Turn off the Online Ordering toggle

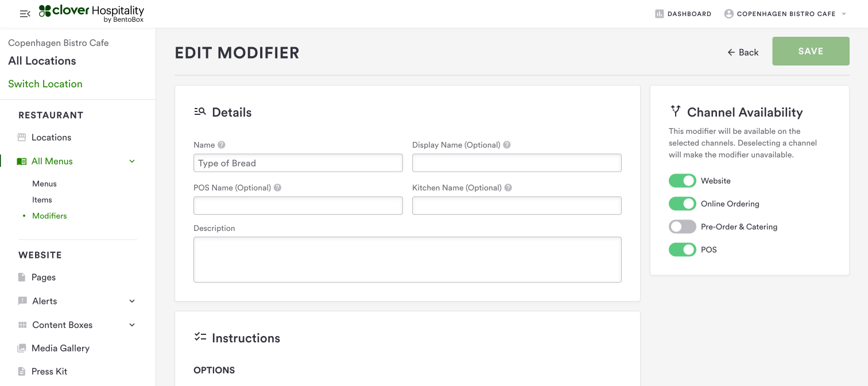[682, 204]
